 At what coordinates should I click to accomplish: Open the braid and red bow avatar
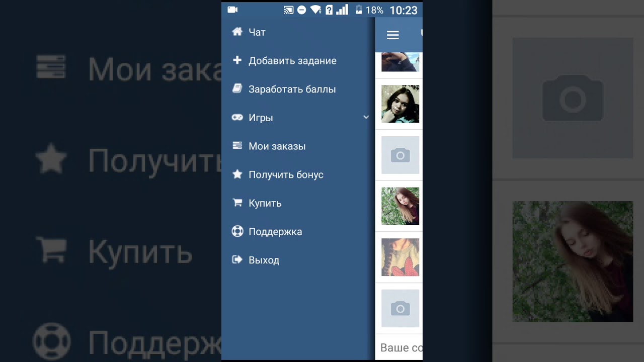[400, 257]
